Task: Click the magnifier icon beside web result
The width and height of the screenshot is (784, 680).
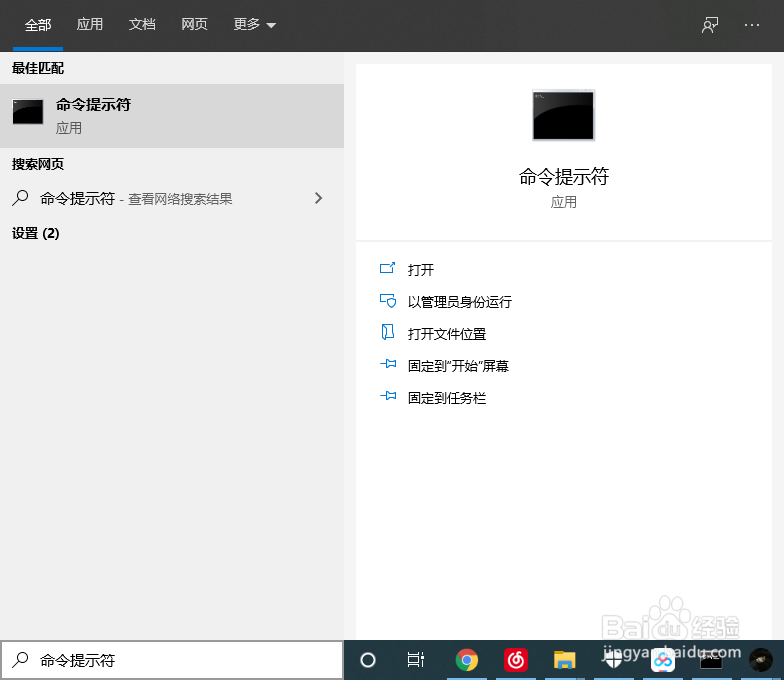Action: click(20, 198)
